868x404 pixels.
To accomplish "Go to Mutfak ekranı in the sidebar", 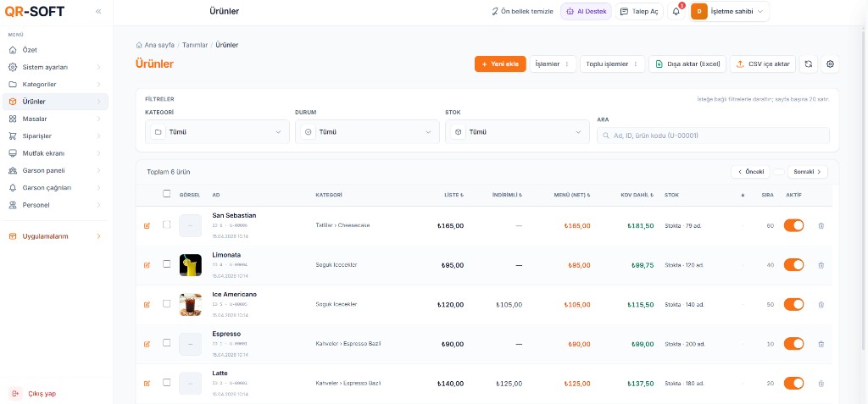I will click(x=42, y=153).
